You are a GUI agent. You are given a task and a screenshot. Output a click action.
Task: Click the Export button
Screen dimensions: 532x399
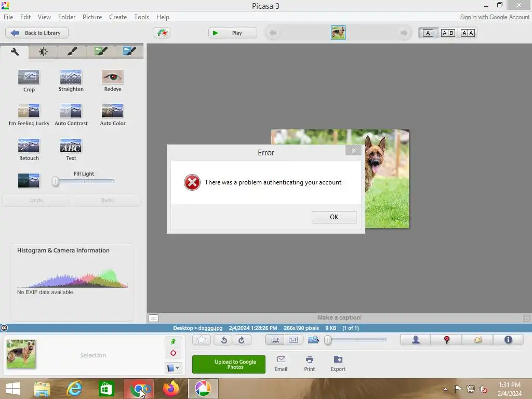pyautogui.click(x=338, y=364)
